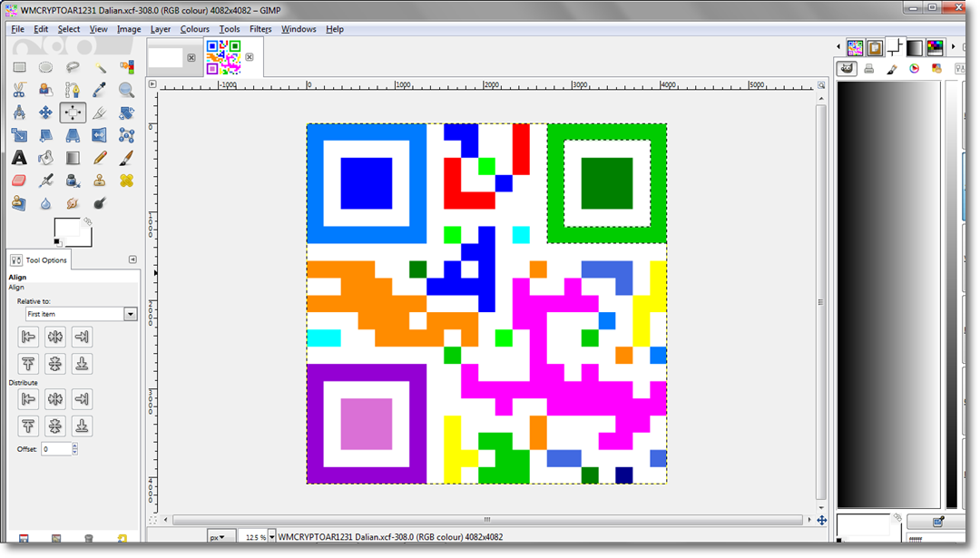Select the Blend gradient tool
Image resolution: width=980 pixels, height=558 pixels.
(73, 158)
